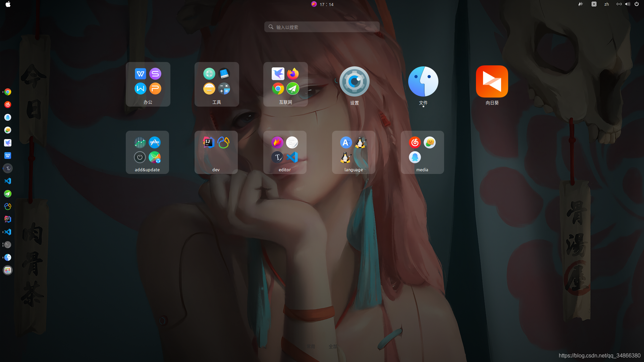Expand the 互联网 internet app folder
Image resolution: width=644 pixels, height=362 pixels.
(x=285, y=84)
